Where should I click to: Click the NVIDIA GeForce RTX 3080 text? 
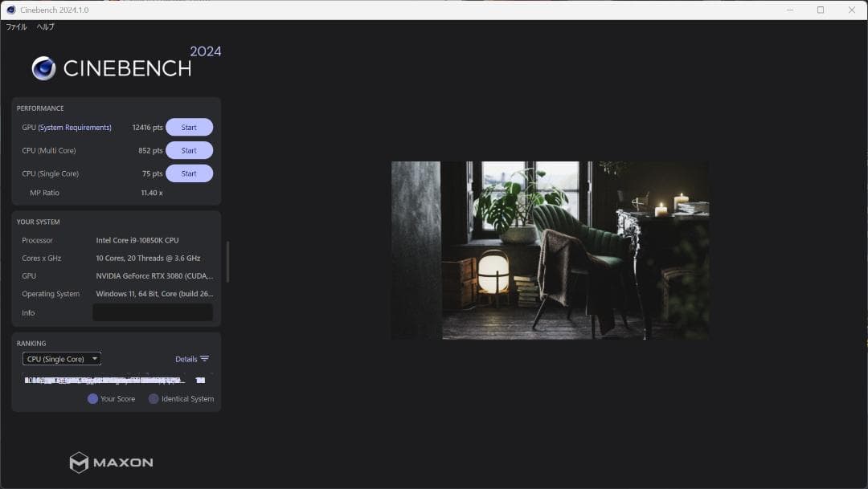coord(154,275)
